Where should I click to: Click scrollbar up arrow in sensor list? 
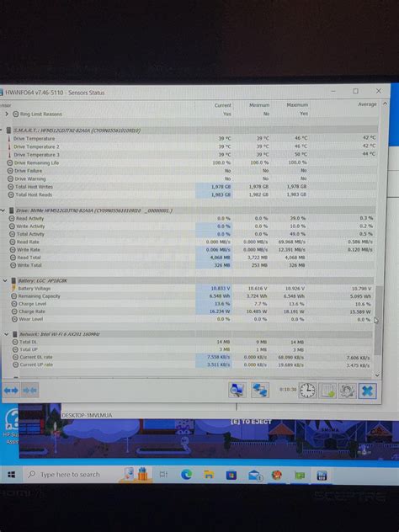[x=385, y=104]
